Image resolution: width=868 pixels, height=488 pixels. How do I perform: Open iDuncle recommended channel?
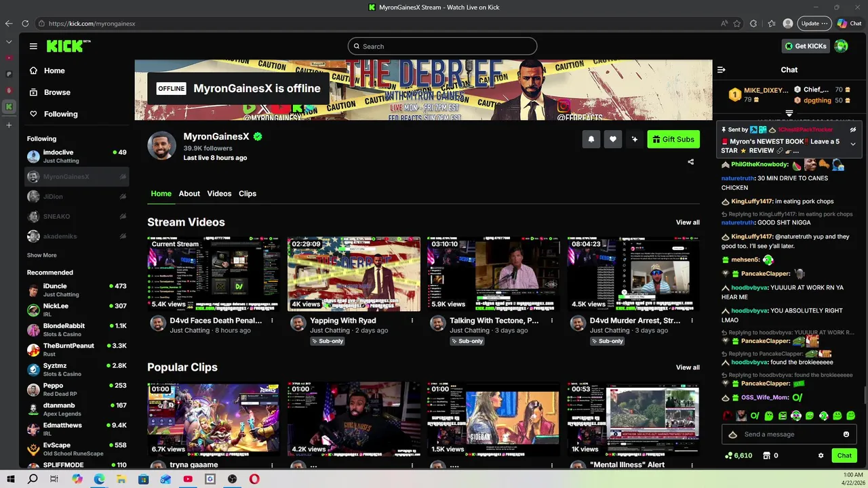(77, 290)
